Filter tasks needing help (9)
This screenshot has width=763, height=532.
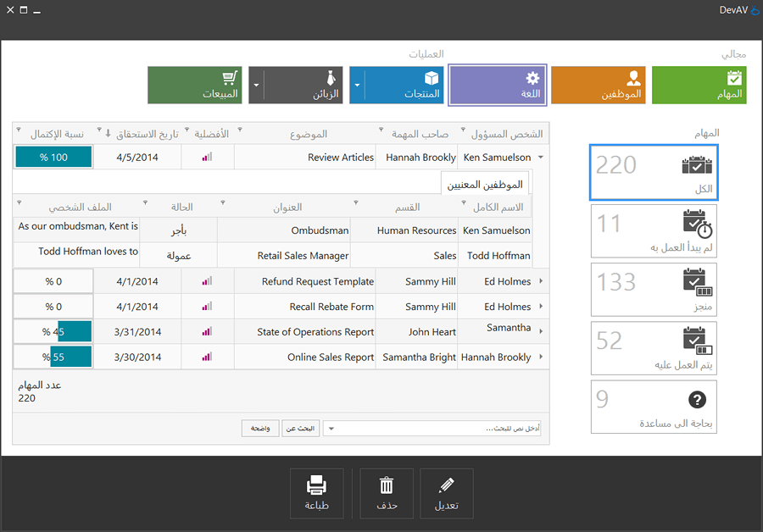click(x=654, y=407)
